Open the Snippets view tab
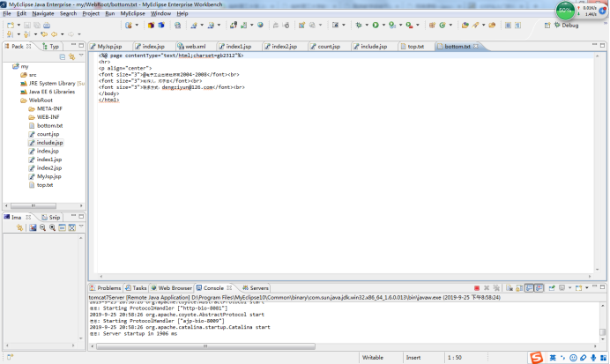Viewport: 610px width, 364px height. pos(51,218)
